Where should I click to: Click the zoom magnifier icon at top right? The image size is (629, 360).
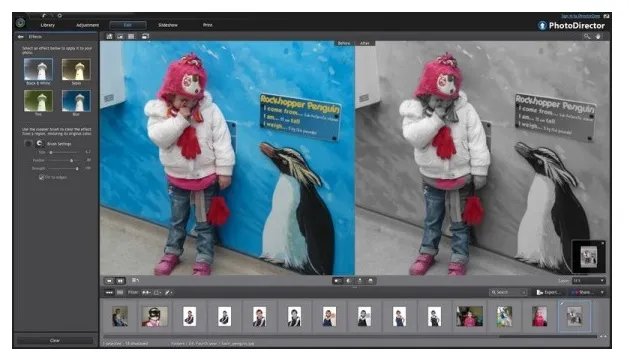[x=587, y=36]
